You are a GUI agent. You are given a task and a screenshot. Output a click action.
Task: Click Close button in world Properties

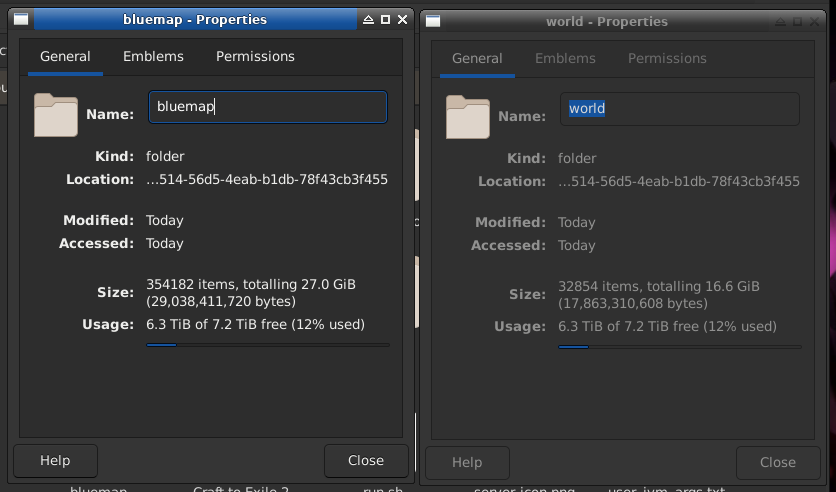[x=778, y=463]
